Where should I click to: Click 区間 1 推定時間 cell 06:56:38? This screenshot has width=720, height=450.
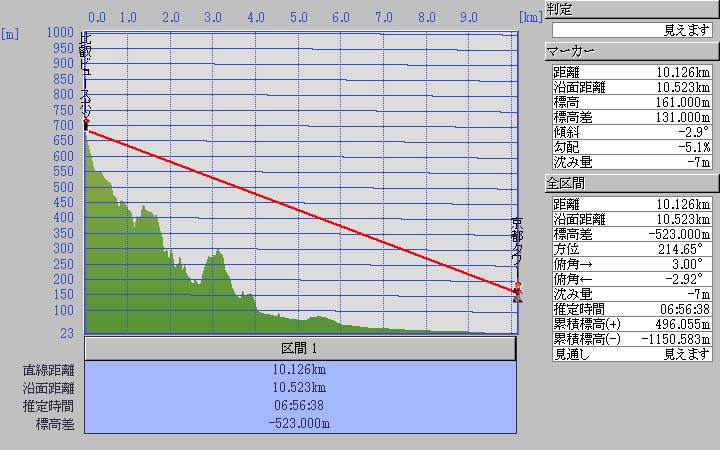pos(299,405)
